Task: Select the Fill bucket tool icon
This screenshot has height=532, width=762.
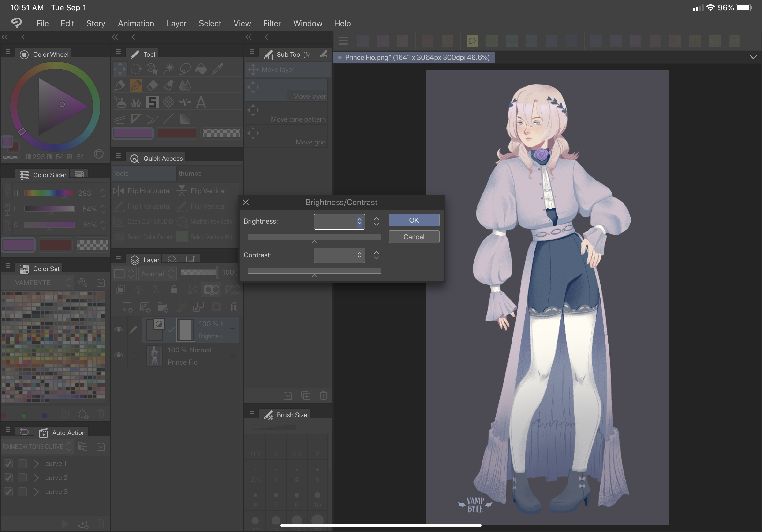Action: click(x=201, y=69)
